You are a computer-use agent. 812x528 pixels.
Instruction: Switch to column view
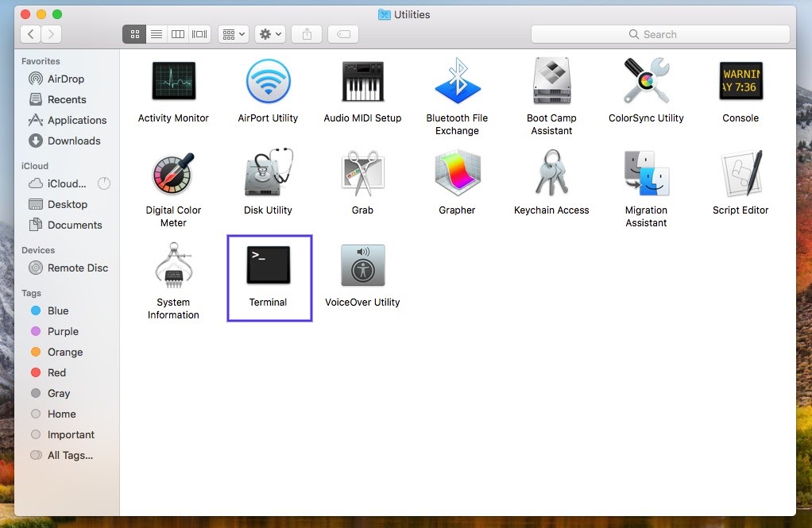pyautogui.click(x=177, y=34)
